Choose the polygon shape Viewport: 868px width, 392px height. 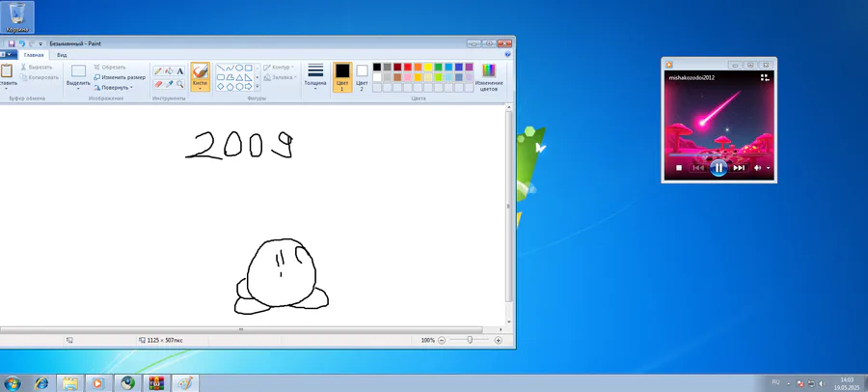[x=230, y=77]
